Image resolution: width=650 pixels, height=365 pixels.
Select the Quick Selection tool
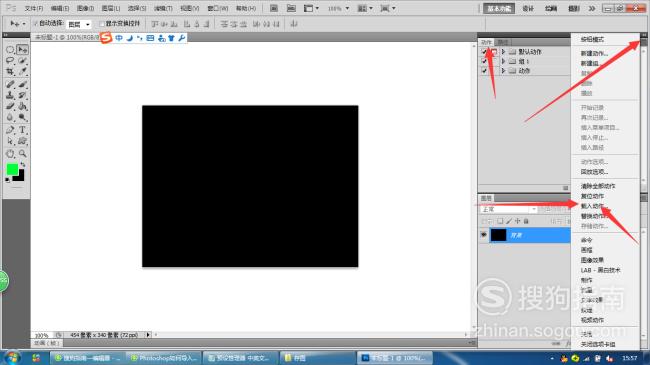click(23, 61)
